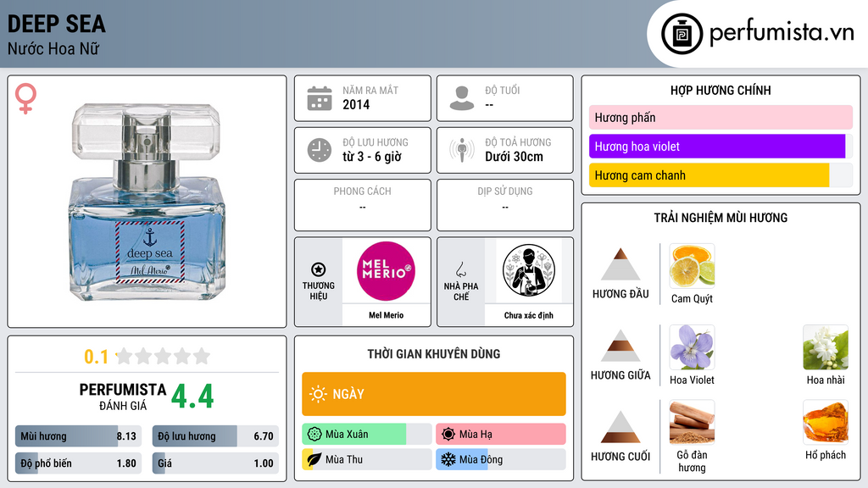Click the pink female gender symbol
This screenshot has height=488, width=868.
(x=25, y=98)
